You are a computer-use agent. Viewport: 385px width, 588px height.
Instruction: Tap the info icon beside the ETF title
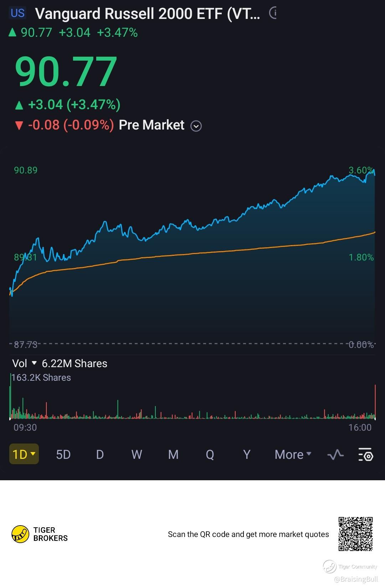pos(273,13)
